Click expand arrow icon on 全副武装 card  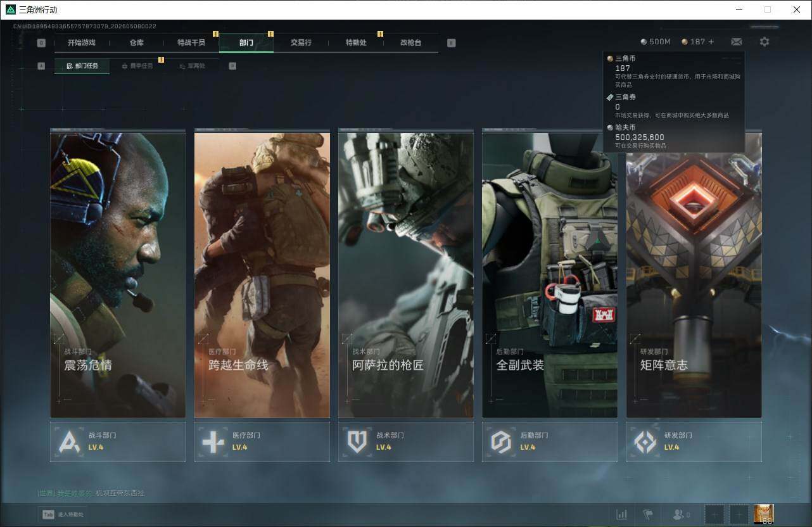491,339
